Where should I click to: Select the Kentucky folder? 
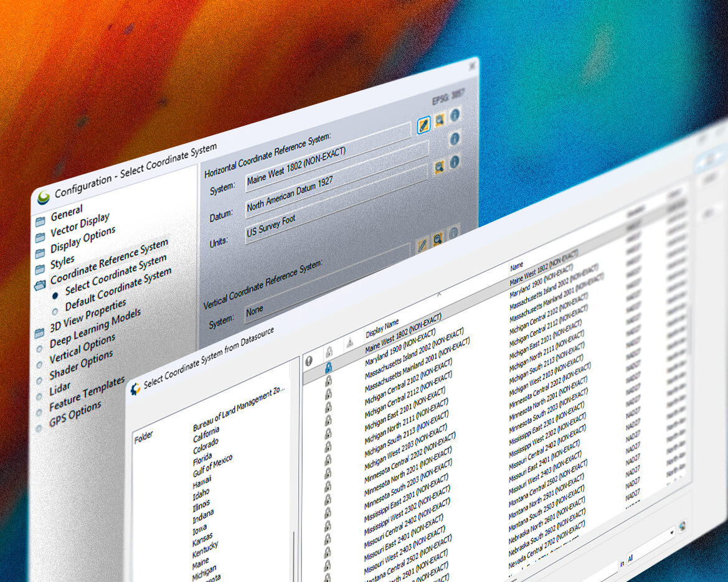point(205,549)
